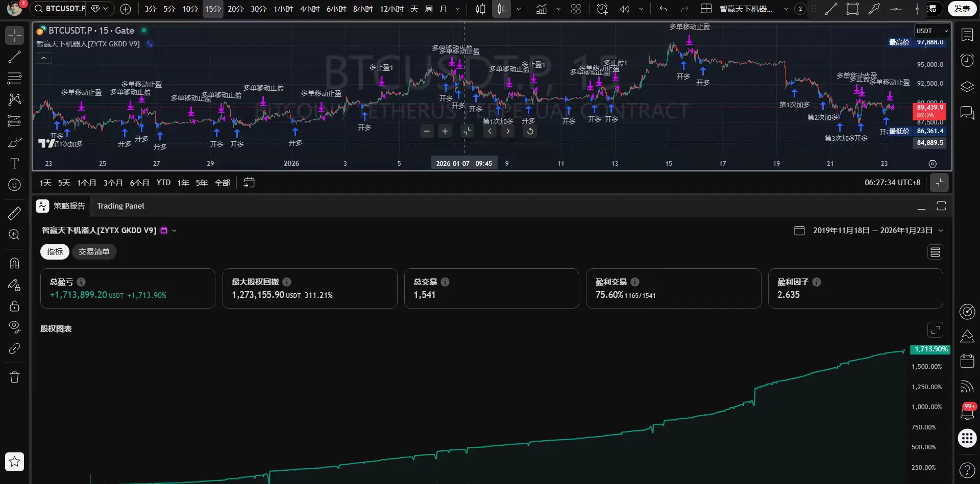Open the indicators menu in top toolbar
Viewport: 980px width, 484px height.
[x=542, y=9]
